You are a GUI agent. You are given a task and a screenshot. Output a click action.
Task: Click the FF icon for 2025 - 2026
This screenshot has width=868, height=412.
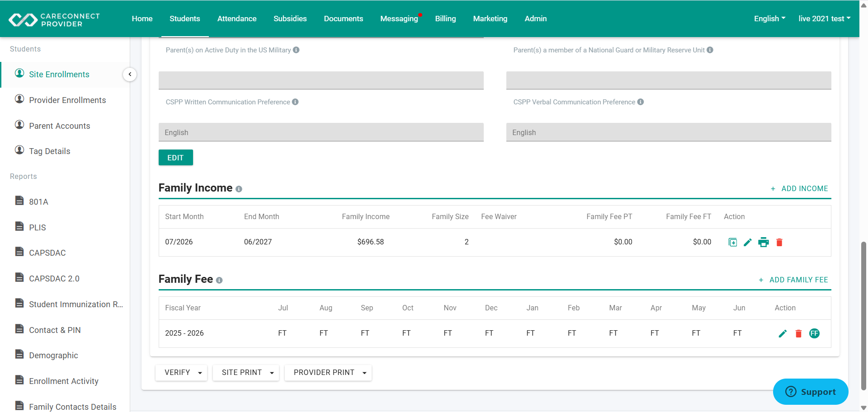[814, 334]
